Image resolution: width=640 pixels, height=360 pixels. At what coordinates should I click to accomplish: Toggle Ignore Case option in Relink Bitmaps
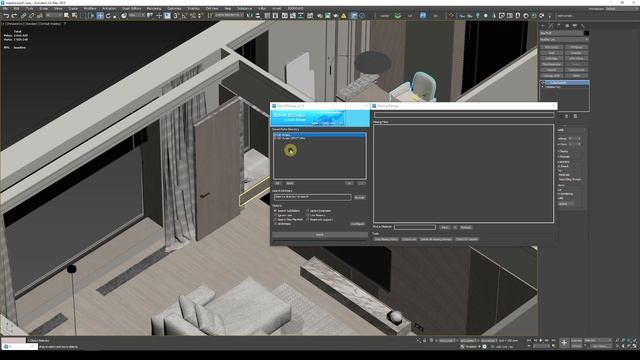click(275, 215)
